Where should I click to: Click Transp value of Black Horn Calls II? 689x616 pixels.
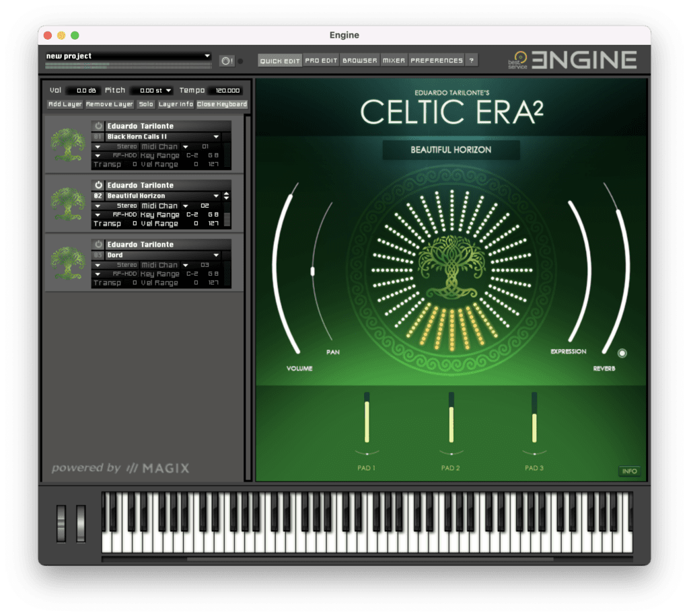[x=135, y=164]
